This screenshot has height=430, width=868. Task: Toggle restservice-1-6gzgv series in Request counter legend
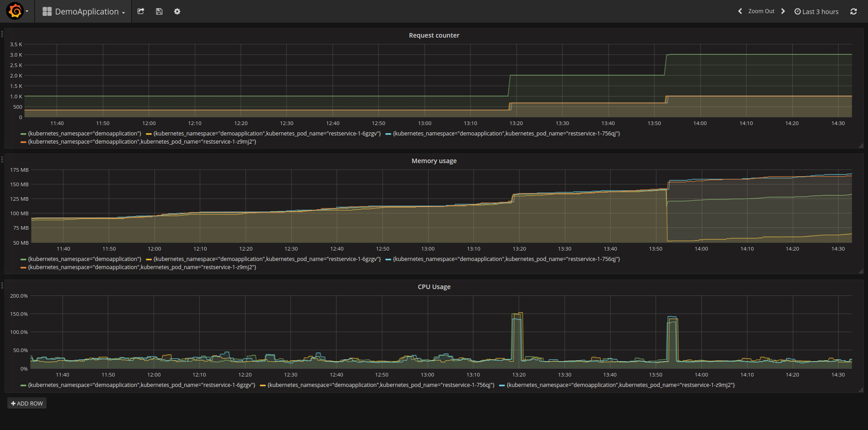(267, 134)
